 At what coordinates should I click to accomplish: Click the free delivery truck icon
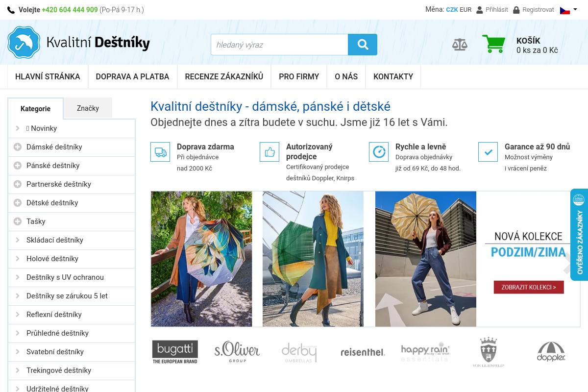tap(160, 152)
